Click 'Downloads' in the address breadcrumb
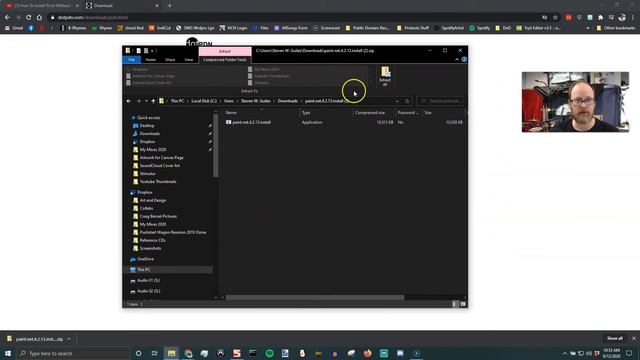Image resolution: width=640 pixels, height=360 pixels. coord(288,101)
